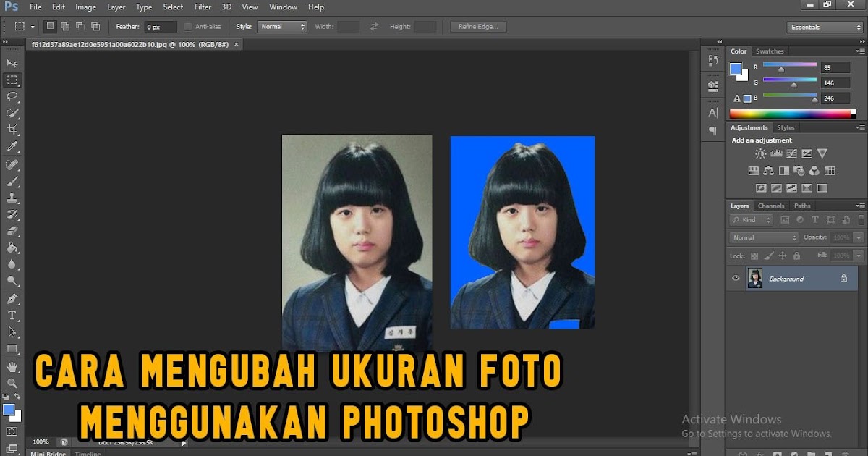This screenshot has width=868, height=456.
Task: Click the foreground color swatch in toolbar
Action: tap(9, 410)
